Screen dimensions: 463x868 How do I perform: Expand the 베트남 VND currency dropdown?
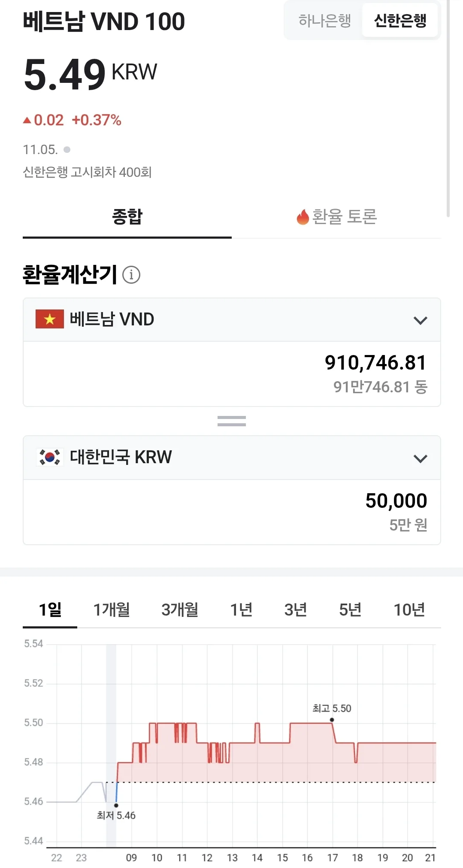coord(421,320)
